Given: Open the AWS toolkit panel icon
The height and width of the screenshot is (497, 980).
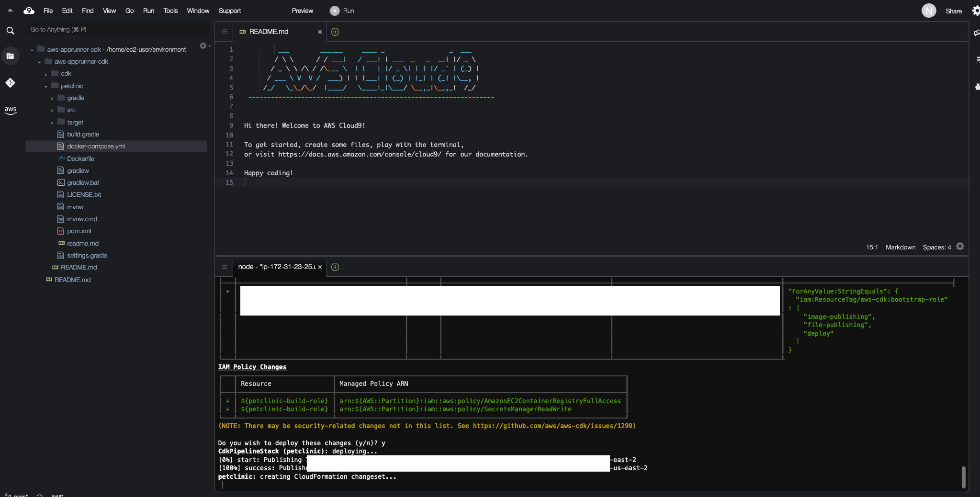Looking at the screenshot, I should 10,110.
